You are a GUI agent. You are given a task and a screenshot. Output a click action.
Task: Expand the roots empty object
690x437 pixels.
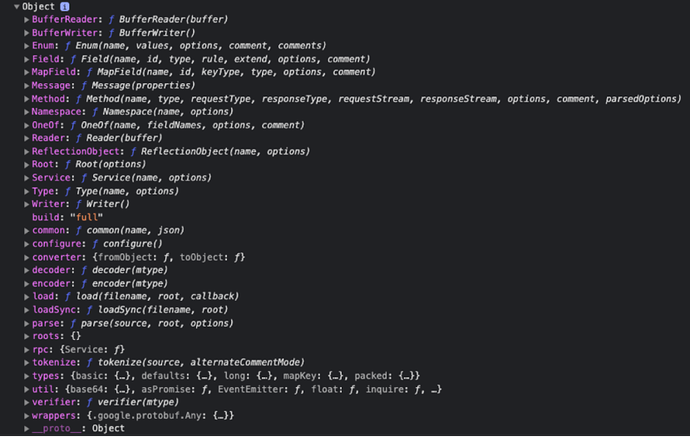point(26,337)
